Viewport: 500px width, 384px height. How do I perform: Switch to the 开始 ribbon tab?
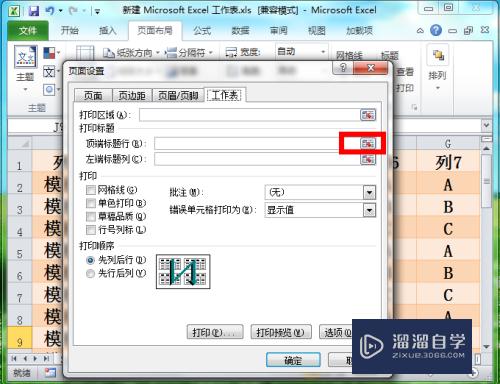pyautogui.click(x=70, y=31)
